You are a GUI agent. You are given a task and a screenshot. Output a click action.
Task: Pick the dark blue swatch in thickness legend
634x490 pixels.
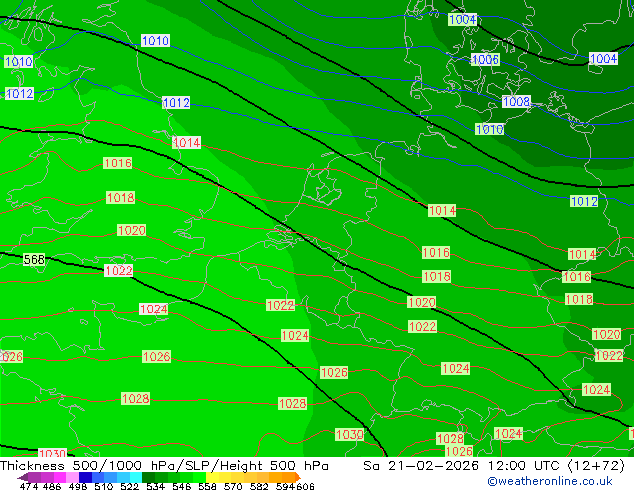tap(85, 477)
